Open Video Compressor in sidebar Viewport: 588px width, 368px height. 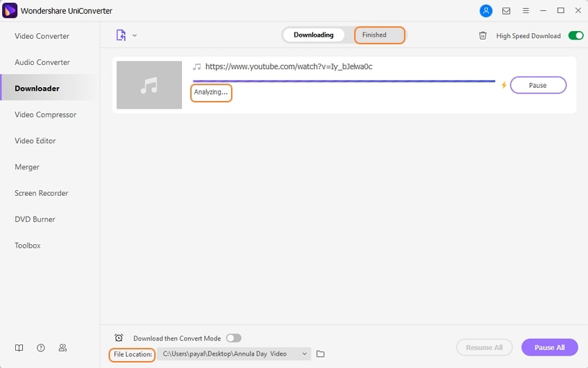point(46,115)
